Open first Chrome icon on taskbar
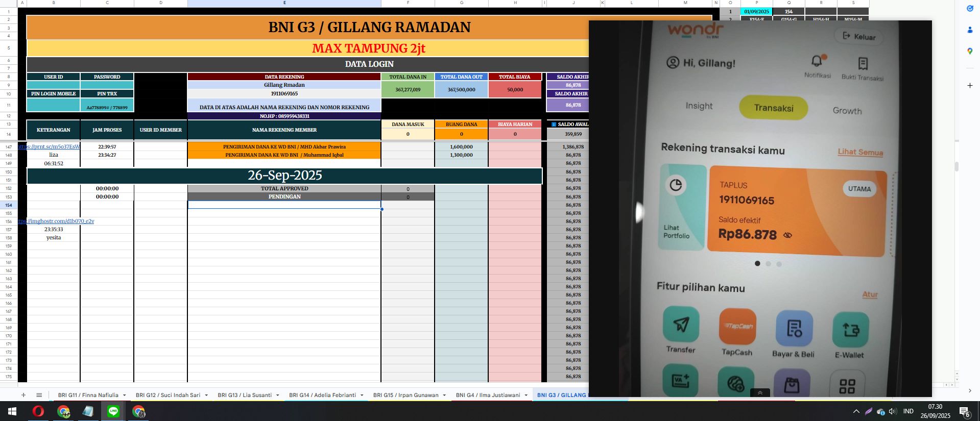The height and width of the screenshot is (421, 980). [x=63, y=411]
